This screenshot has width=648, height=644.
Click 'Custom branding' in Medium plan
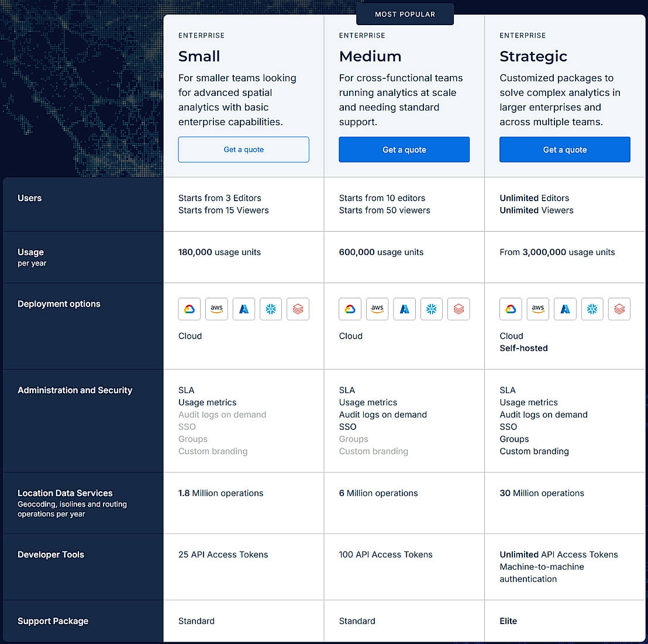pyautogui.click(x=374, y=452)
